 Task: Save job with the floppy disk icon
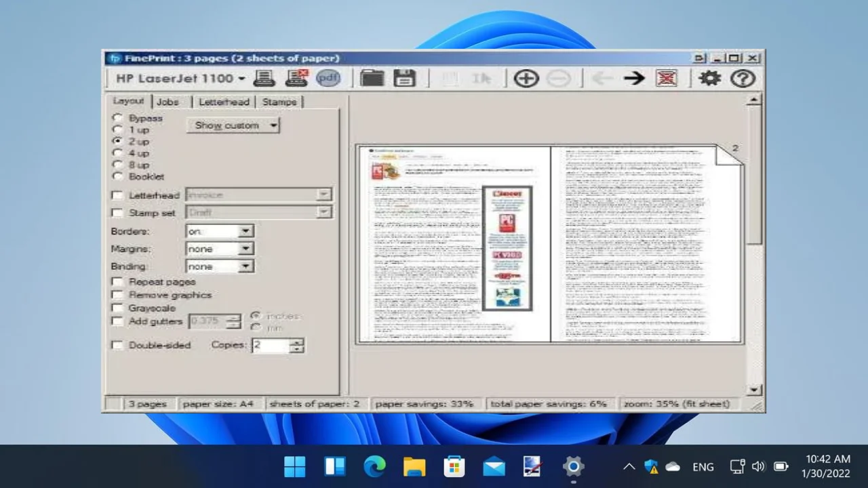(x=404, y=78)
